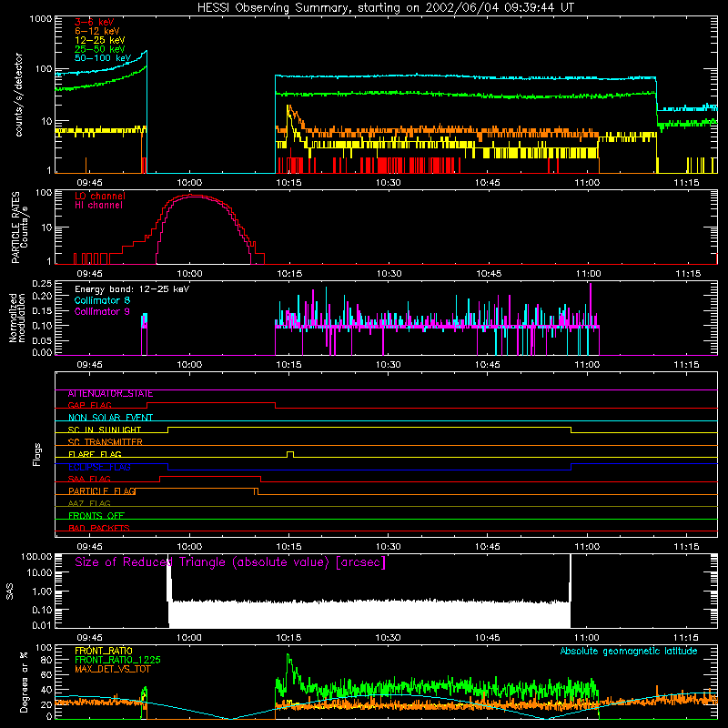728x728 pixels.
Task: Select the 6-12 keV legend label
Action: coord(97,31)
